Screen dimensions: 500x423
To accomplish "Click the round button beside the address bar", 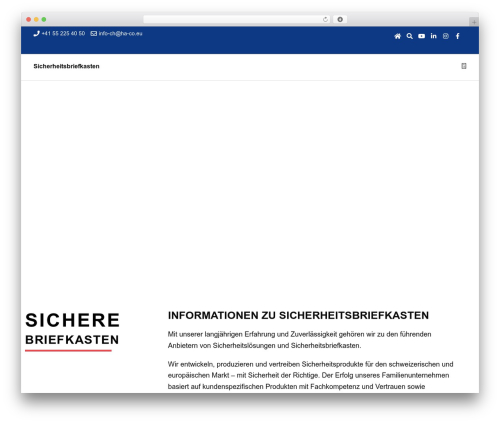I will [340, 19].
